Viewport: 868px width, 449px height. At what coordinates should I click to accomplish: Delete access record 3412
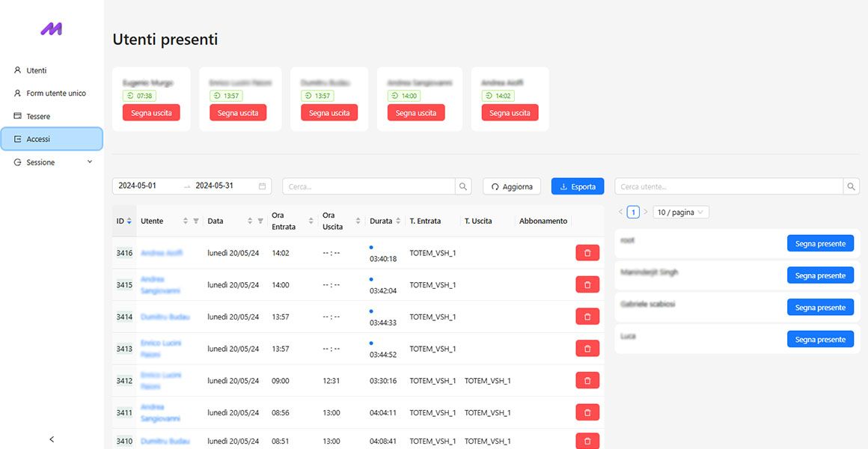pos(587,381)
